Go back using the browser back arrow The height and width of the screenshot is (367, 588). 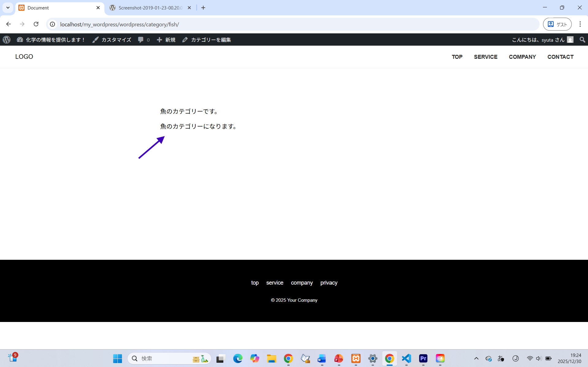tap(9, 24)
